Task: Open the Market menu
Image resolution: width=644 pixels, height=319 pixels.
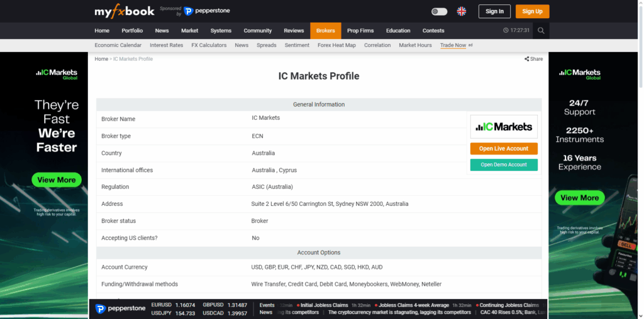Action: (x=190, y=31)
